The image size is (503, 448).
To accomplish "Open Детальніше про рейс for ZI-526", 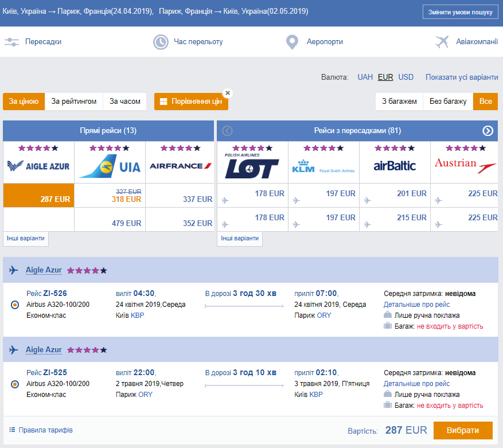I will point(416,305).
